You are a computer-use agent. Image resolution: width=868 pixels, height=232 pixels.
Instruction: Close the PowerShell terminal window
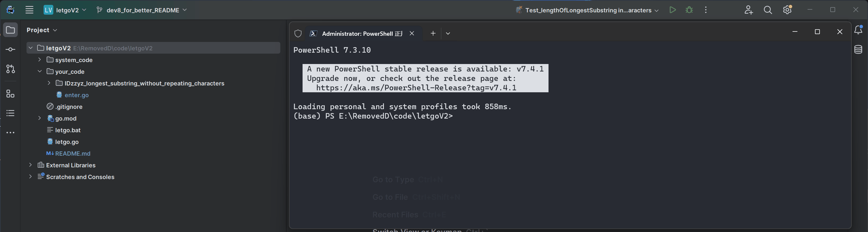pos(840,32)
